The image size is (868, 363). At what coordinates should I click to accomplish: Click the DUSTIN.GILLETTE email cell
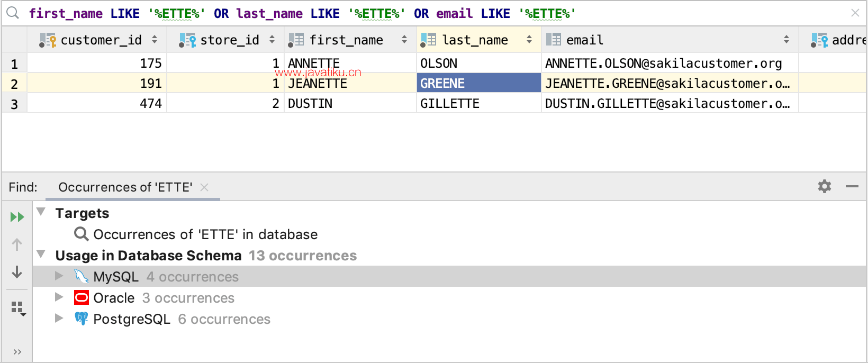pos(670,104)
